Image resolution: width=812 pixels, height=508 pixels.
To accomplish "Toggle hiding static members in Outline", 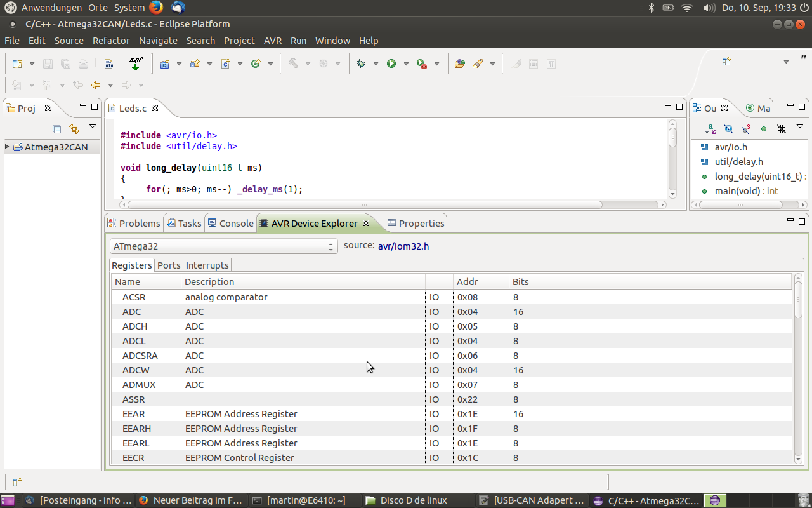I will point(745,128).
